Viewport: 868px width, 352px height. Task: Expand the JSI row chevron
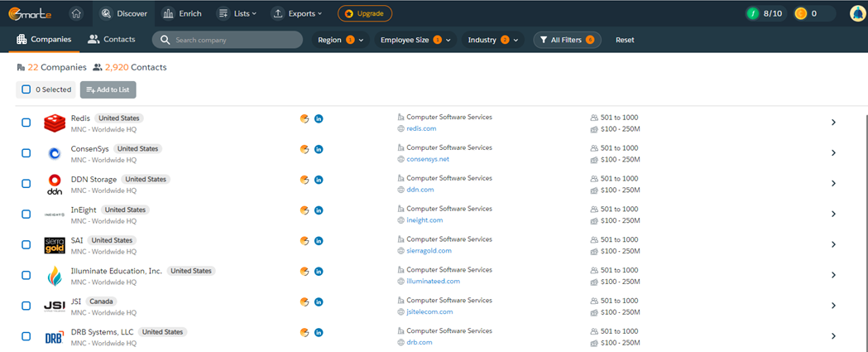(x=834, y=306)
